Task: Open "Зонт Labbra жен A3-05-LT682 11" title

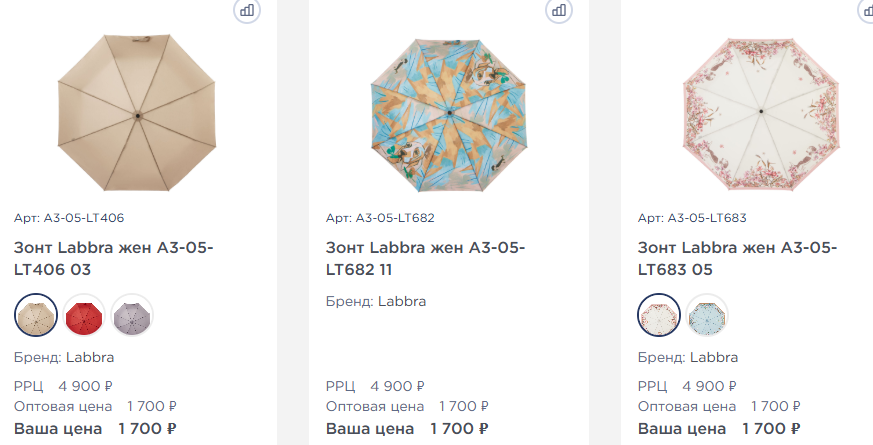Action: tap(425, 258)
